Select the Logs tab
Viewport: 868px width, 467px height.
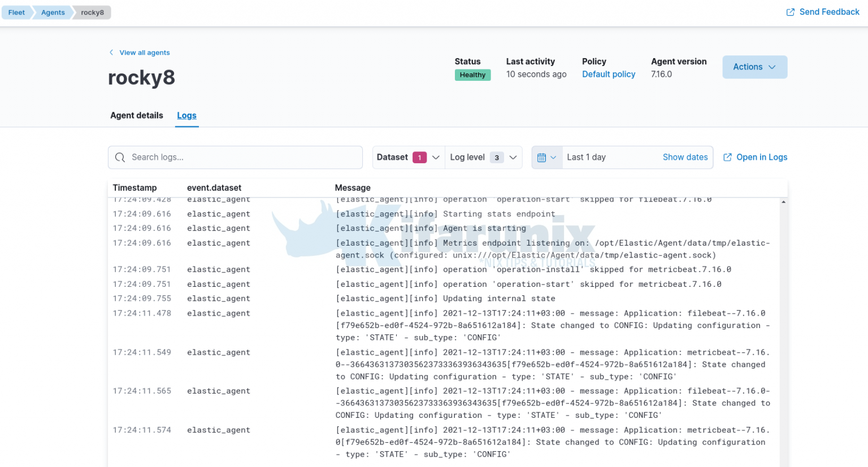186,115
